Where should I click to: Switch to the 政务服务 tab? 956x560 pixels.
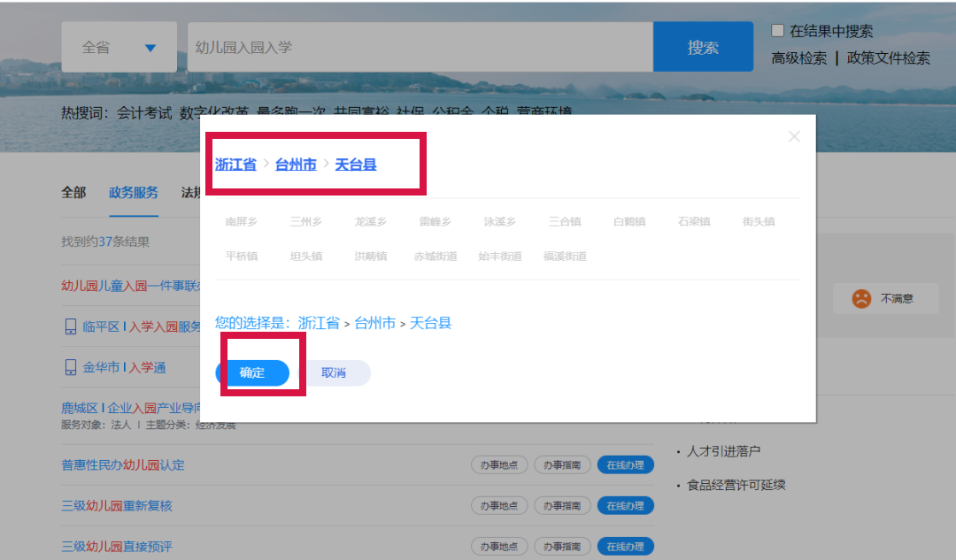coord(134,193)
